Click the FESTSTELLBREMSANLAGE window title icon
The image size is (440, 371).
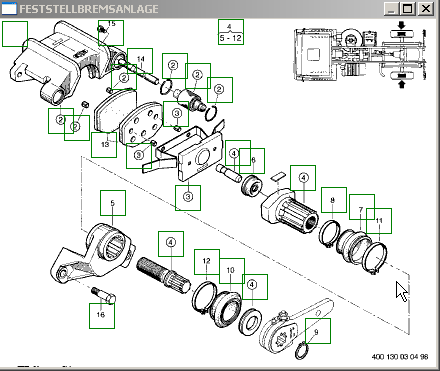pos(9,8)
